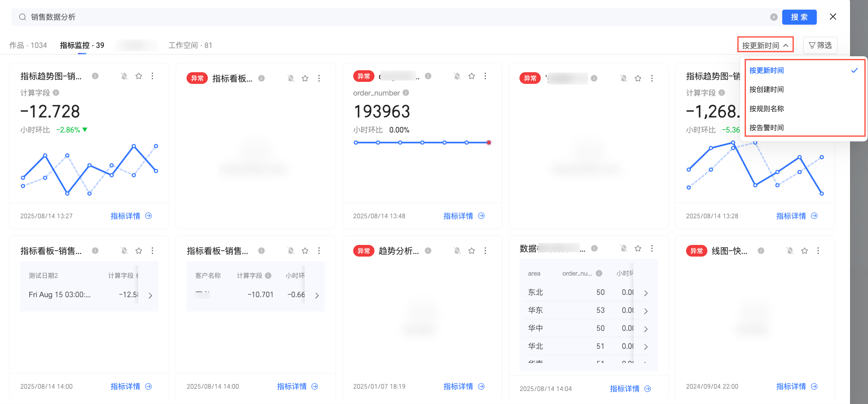Image resolution: width=868 pixels, height=404 pixels.
Task: Toggle the muted bell on the 趋势分析 card
Action: tap(457, 251)
